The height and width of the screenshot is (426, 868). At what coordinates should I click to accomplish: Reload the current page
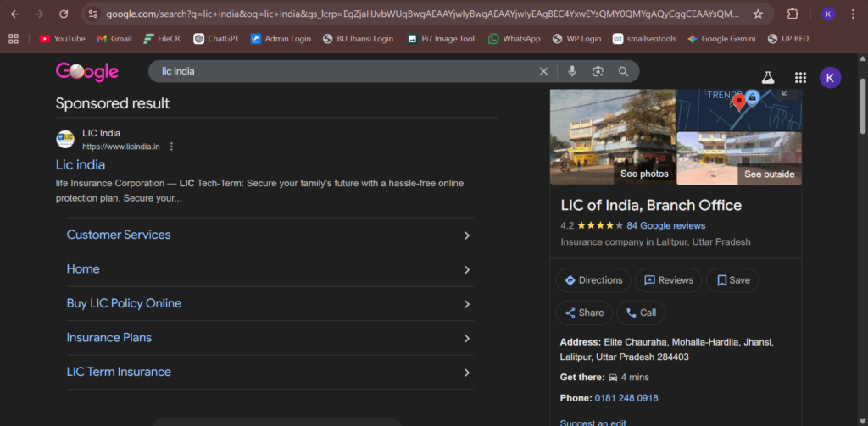(64, 14)
